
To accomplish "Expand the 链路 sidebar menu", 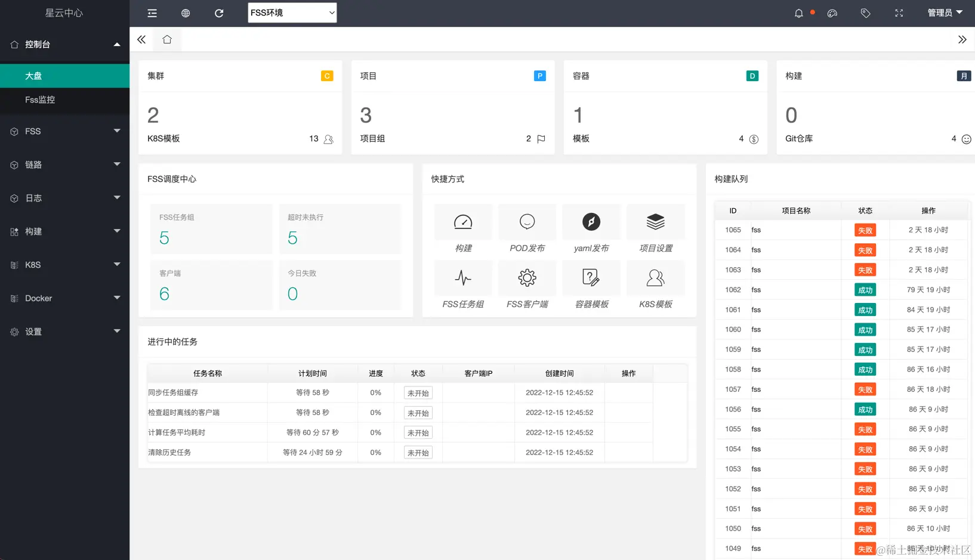I will tap(64, 165).
